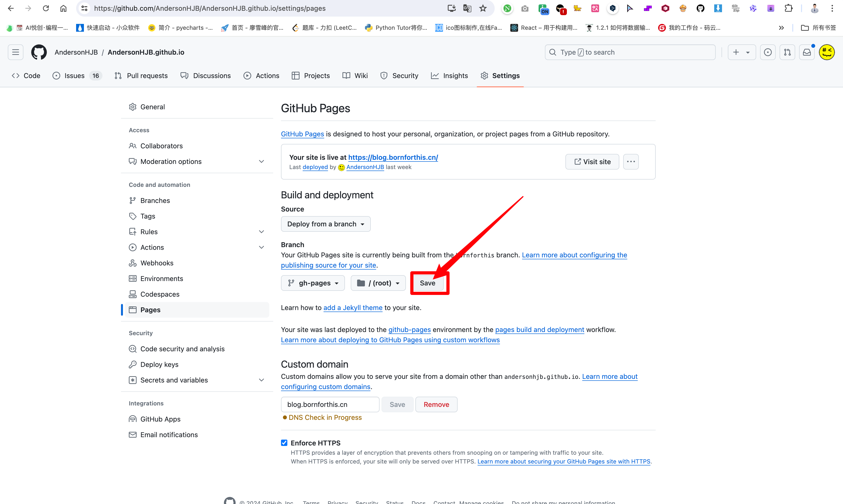Open General settings in sidebar
843x504 pixels.
tap(197, 107)
